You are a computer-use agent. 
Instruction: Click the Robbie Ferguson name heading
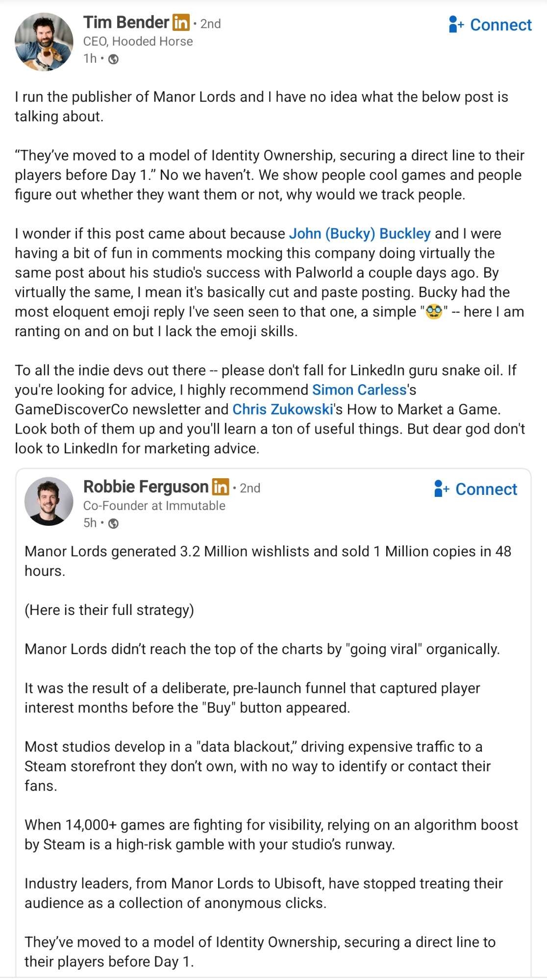(x=146, y=487)
